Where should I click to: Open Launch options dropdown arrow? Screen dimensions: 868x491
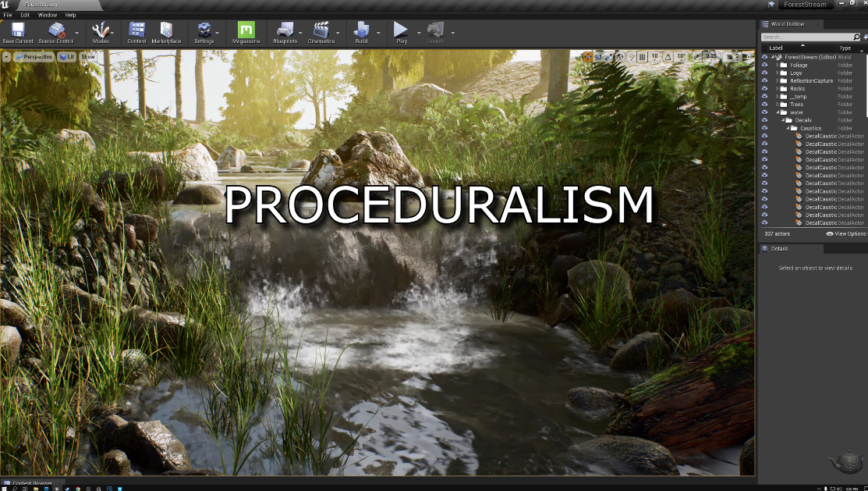pos(452,33)
